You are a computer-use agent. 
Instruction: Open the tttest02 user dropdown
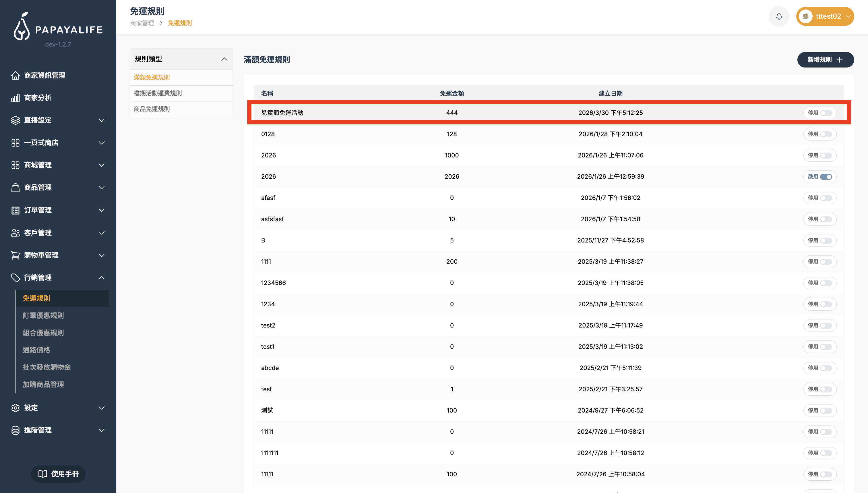pos(825,16)
